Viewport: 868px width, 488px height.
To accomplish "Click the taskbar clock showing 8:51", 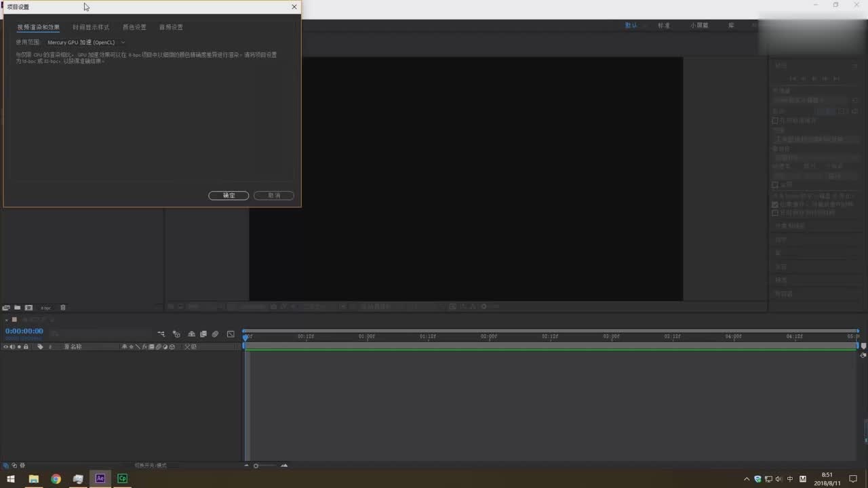I will point(827,479).
